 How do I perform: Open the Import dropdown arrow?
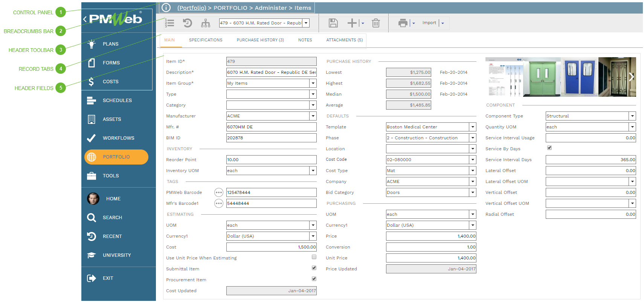coord(443,23)
